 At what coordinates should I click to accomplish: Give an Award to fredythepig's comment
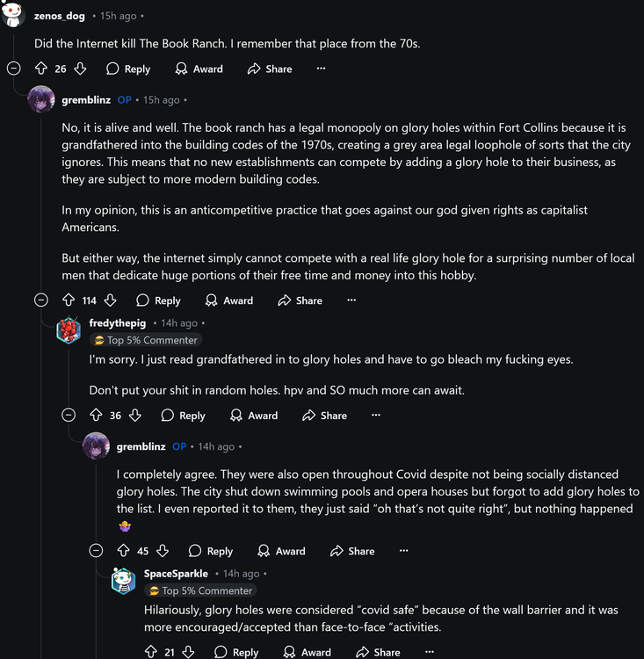coord(254,416)
